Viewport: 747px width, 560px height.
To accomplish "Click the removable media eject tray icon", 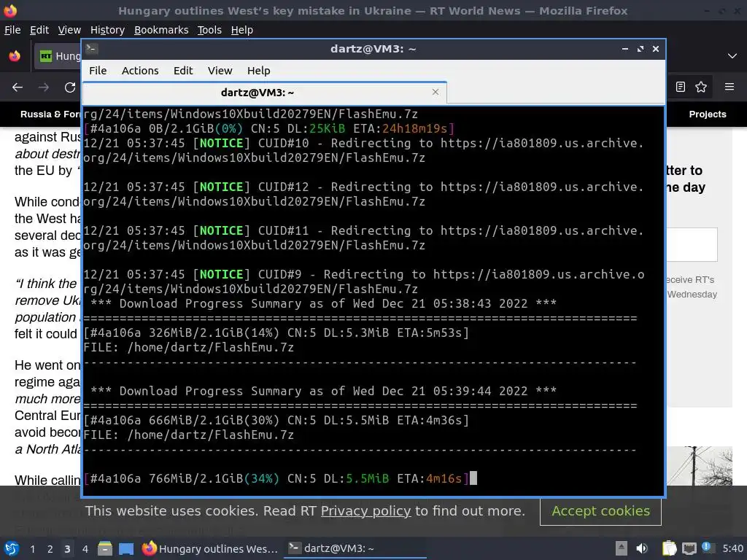I will tap(622, 548).
